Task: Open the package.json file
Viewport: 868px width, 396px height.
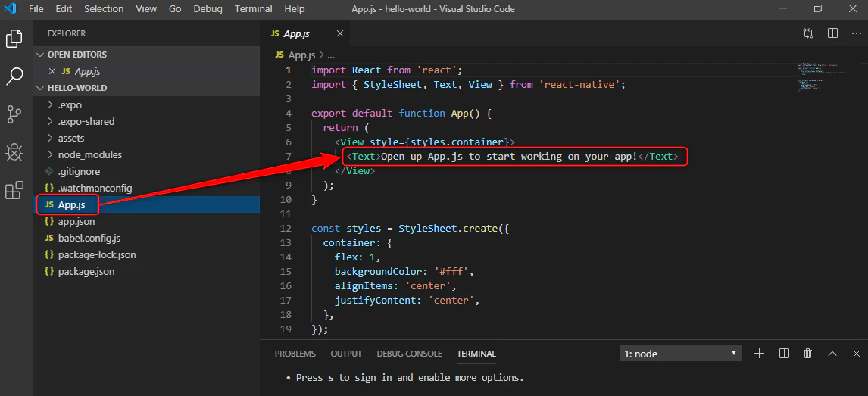Action: [146, 272]
